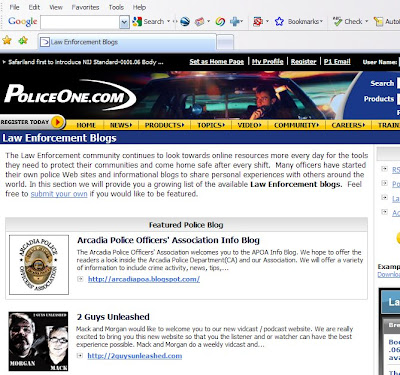The width and height of the screenshot is (400, 375).
Task: Expand the Google search box dropdown arrow
Action: tap(124, 22)
